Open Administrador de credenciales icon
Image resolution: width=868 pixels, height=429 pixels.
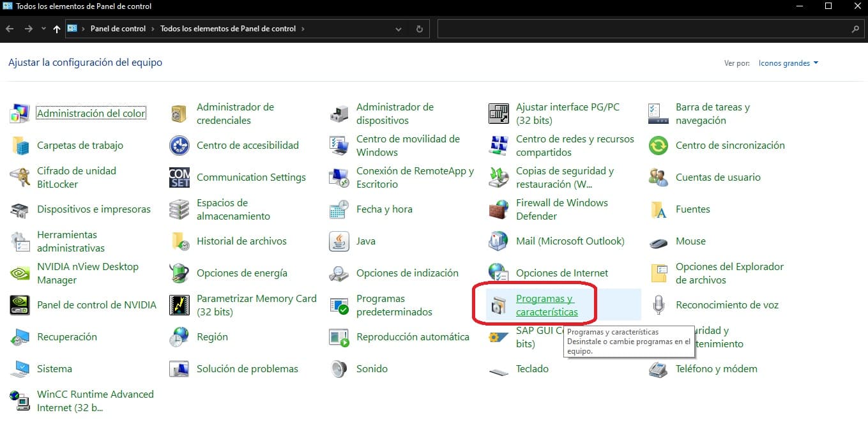pos(179,114)
